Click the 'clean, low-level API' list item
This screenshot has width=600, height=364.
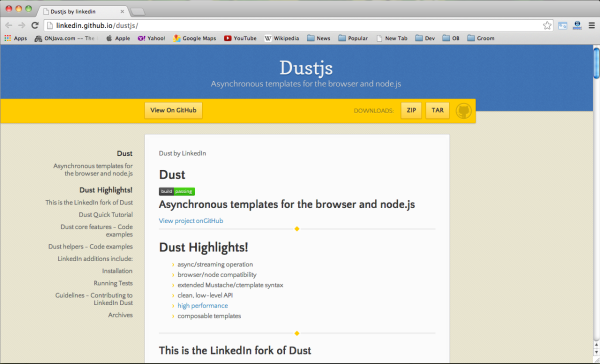click(x=205, y=295)
